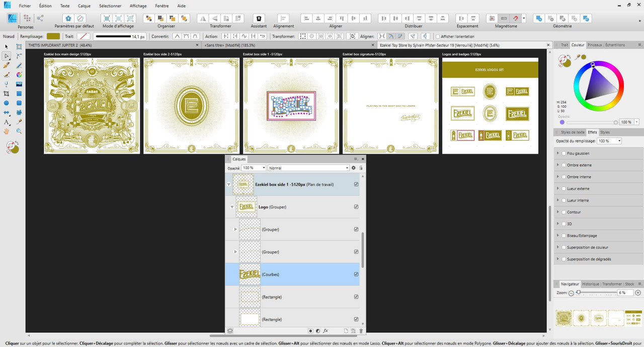Expand the first Grouper sublayer

pyautogui.click(x=235, y=229)
